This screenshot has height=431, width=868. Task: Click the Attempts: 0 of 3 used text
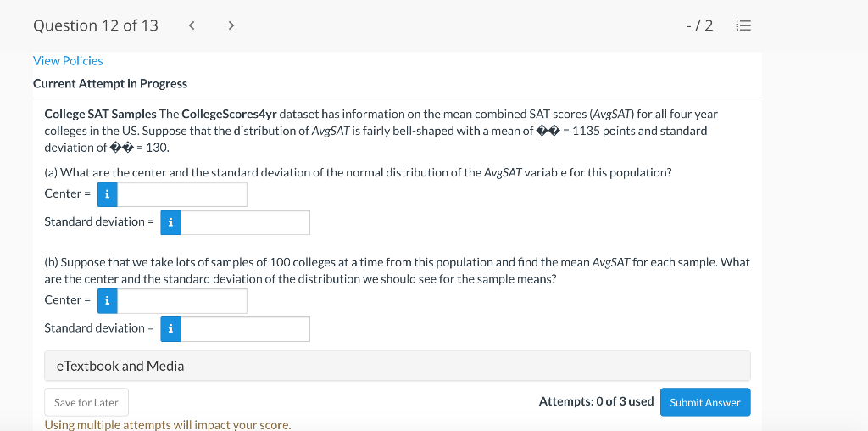point(596,401)
